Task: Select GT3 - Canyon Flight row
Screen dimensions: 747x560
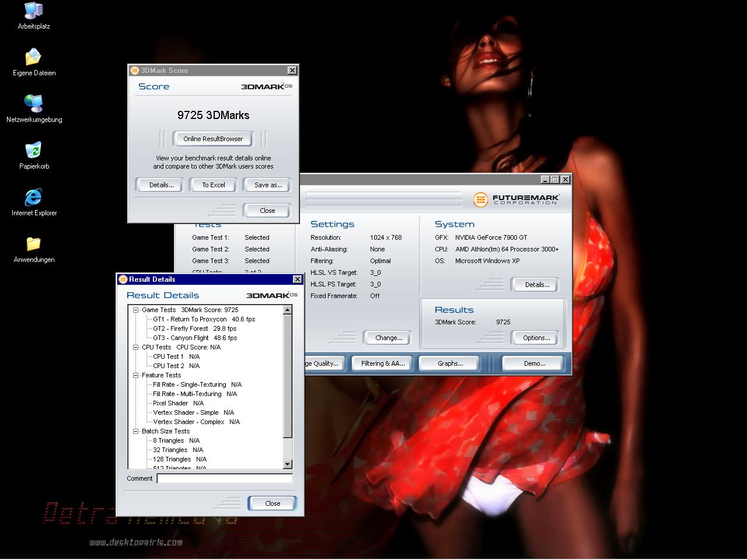Action: (194, 338)
